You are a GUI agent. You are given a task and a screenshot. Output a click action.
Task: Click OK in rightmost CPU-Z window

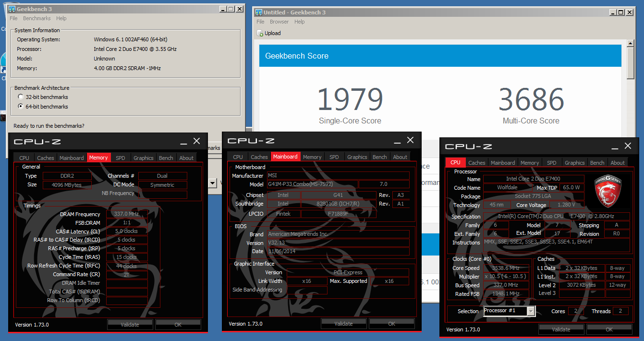coord(609,329)
